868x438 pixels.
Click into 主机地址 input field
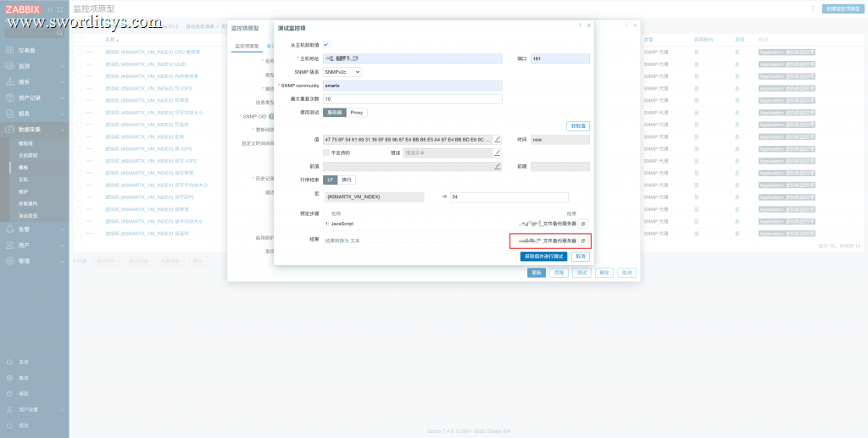tap(413, 58)
